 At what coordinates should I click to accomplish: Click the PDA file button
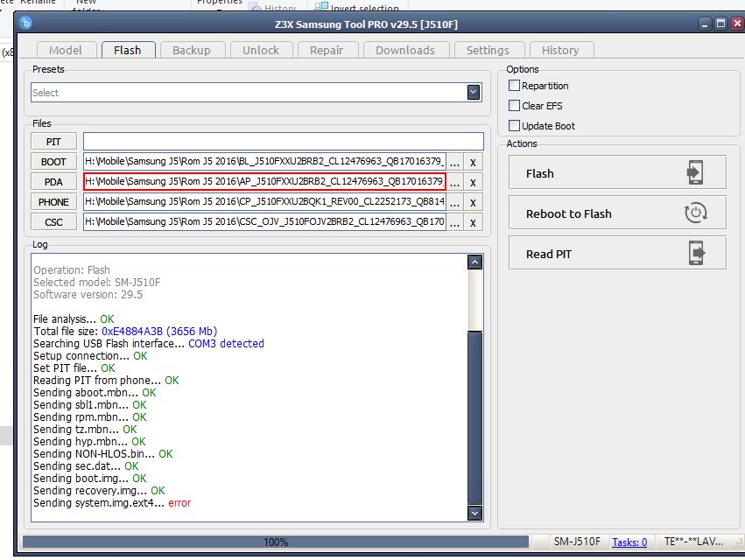[x=53, y=182]
